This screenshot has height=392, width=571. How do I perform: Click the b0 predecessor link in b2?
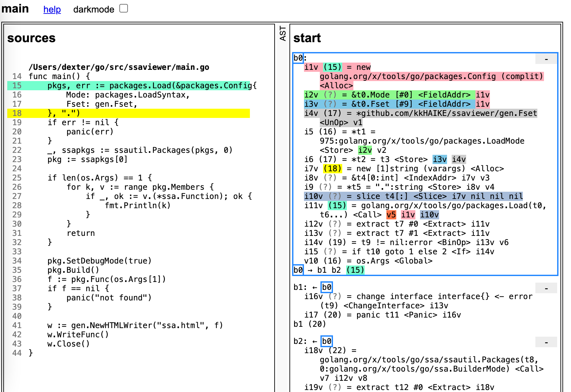pos(327,341)
